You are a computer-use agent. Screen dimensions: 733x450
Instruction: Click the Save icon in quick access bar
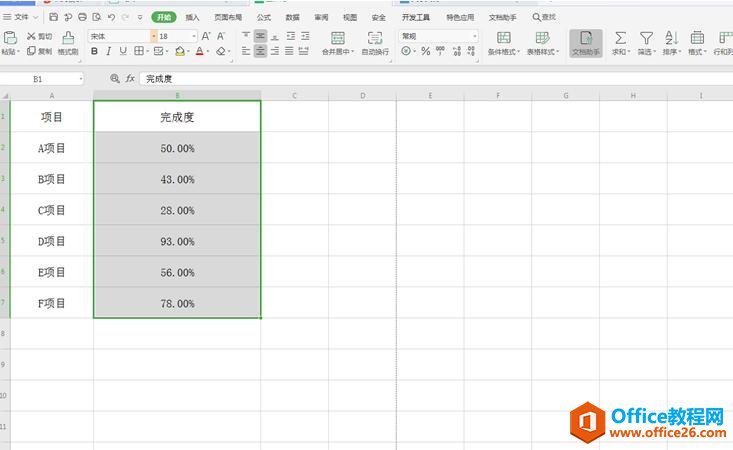(x=54, y=17)
